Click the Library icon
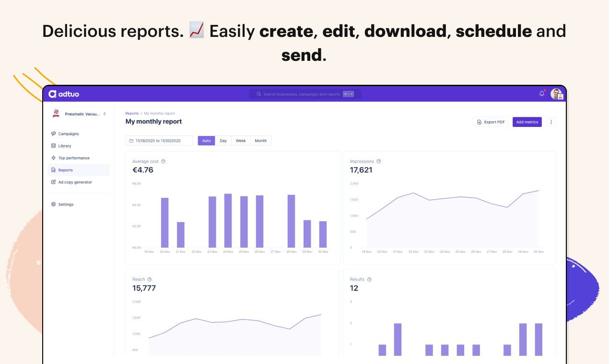 click(x=54, y=146)
